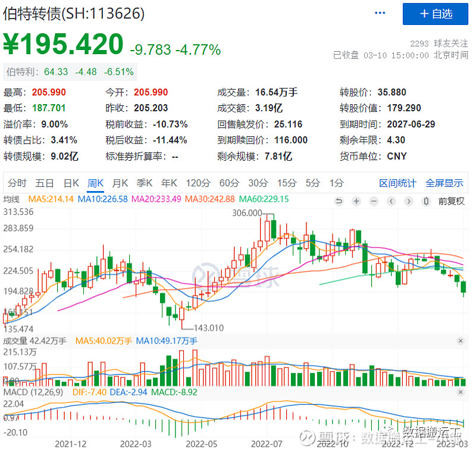Switch to 五日 chart tab

point(44,183)
